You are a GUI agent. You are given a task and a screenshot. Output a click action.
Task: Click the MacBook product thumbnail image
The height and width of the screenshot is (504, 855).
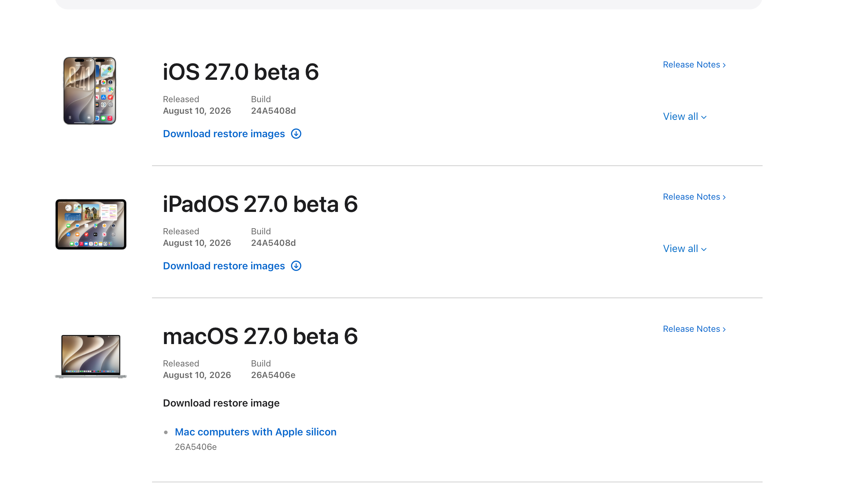coord(91,356)
